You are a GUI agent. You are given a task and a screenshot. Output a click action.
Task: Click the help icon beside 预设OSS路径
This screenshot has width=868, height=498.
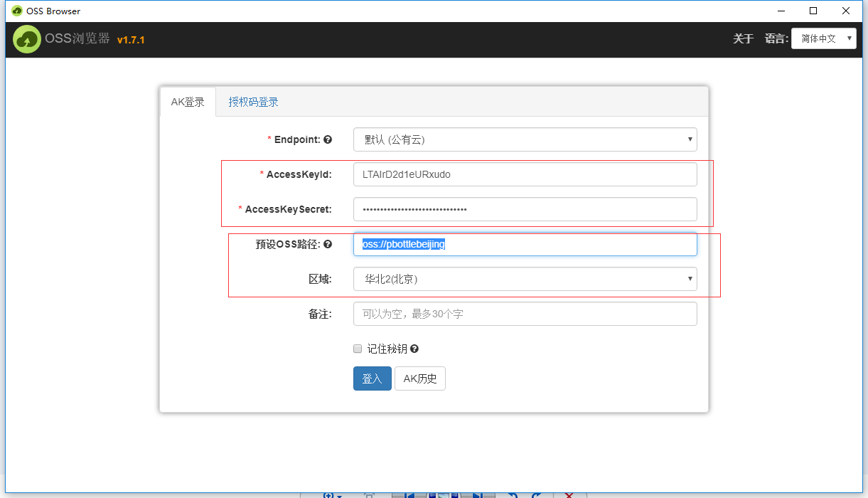point(328,244)
